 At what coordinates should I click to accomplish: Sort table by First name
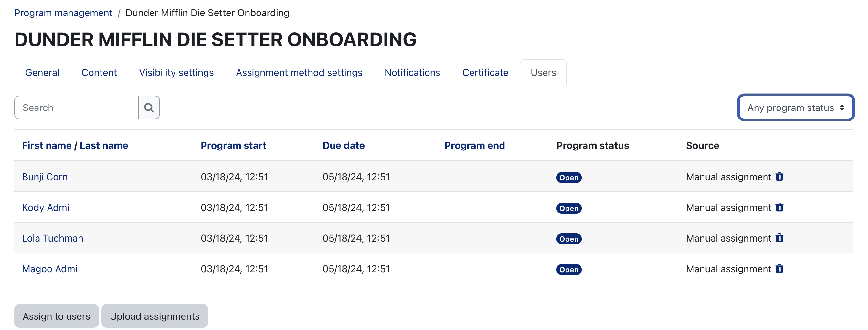[x=47, y=146]
